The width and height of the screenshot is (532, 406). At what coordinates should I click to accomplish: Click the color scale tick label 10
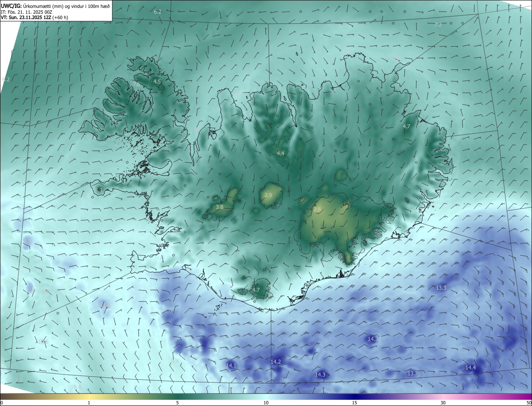point(266,403)
